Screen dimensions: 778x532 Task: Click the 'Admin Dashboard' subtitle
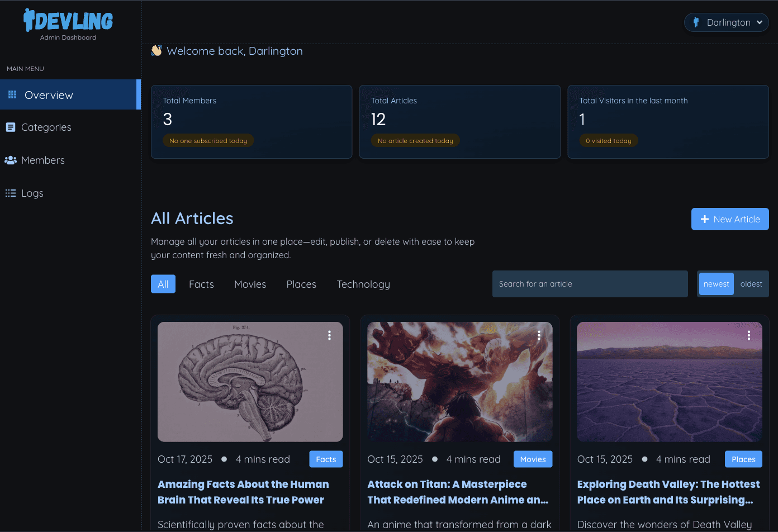click(x=68, y=37)
